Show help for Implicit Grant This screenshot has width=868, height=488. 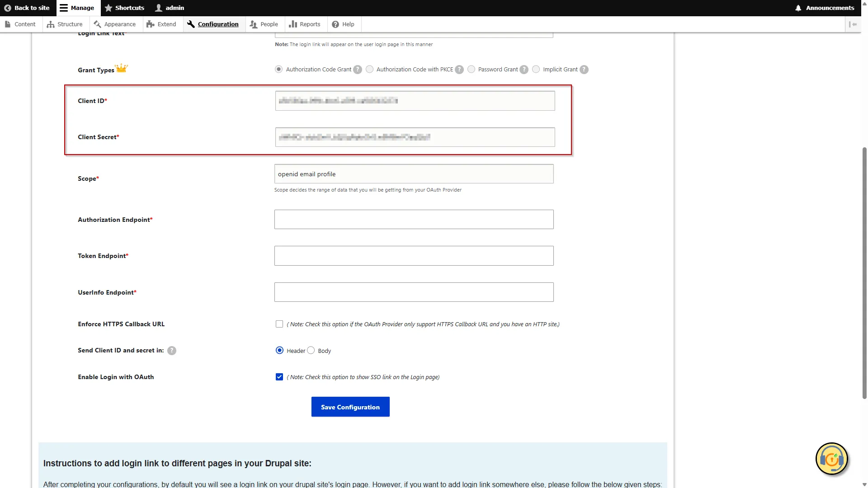[584, 70]
